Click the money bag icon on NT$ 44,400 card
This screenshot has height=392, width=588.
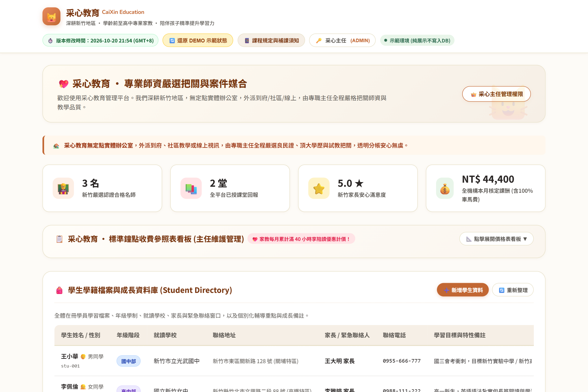pyautogui.click(x=445, y=188)
